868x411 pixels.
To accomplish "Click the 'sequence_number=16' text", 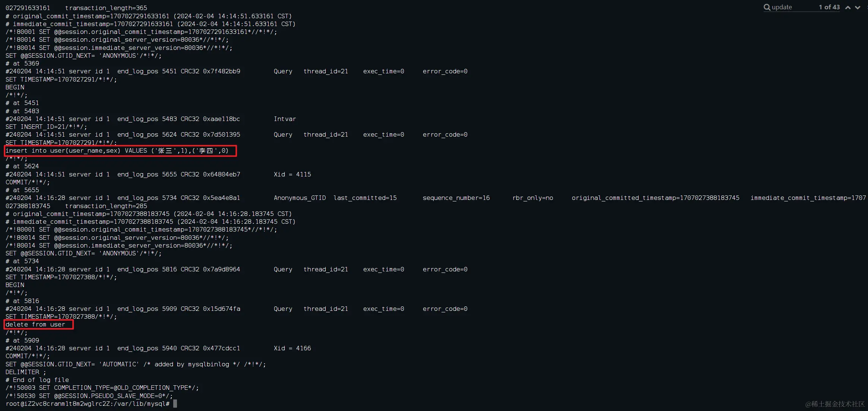I will pos(456,198).
